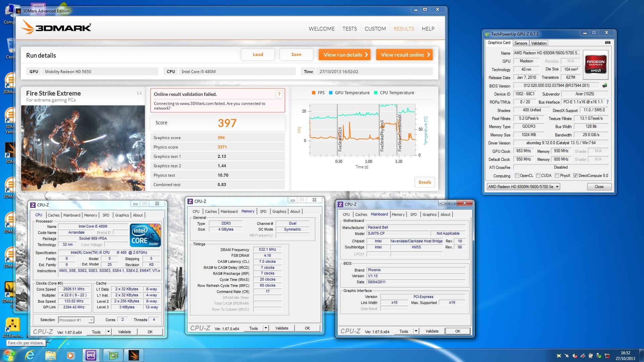Switch to Validation tab in GPU-Z

[539, 43]
